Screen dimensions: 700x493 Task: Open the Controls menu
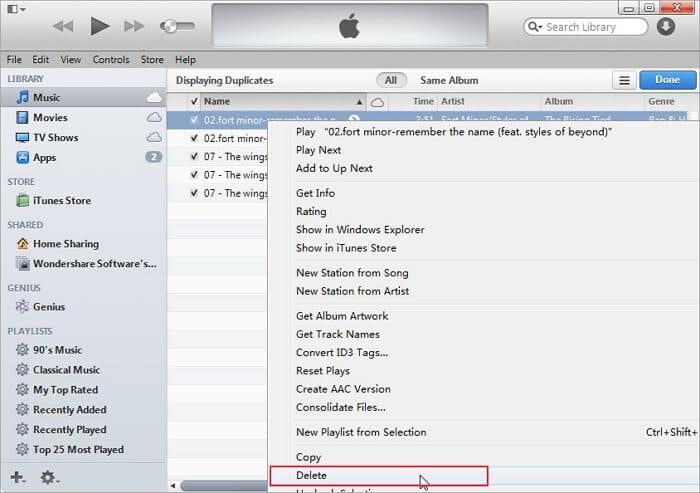[111, 59]
